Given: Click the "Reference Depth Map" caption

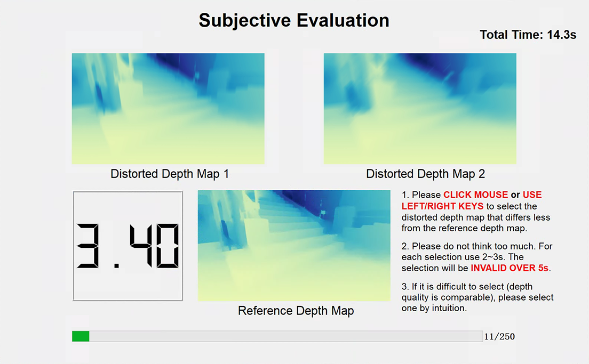Looking at the screenshot, I should point(296,311).
